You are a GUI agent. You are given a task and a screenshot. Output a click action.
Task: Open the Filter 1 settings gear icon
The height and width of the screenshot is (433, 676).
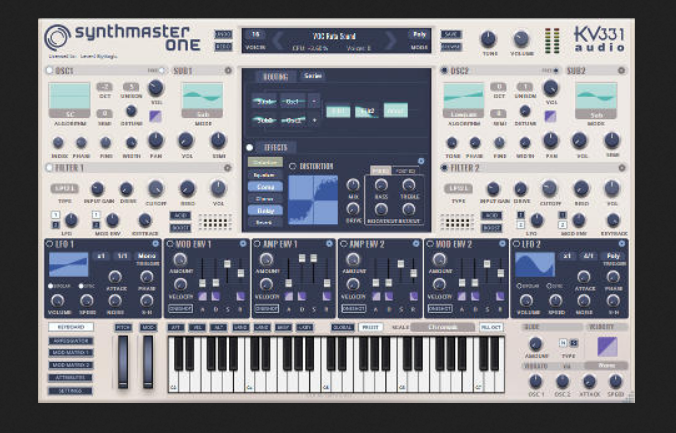coord(228,168)
